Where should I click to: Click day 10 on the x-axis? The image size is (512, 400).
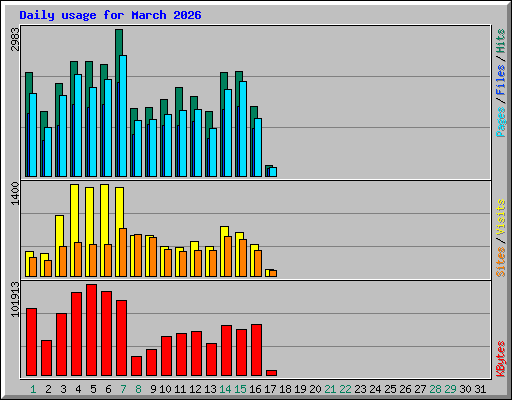click(165, 389)
